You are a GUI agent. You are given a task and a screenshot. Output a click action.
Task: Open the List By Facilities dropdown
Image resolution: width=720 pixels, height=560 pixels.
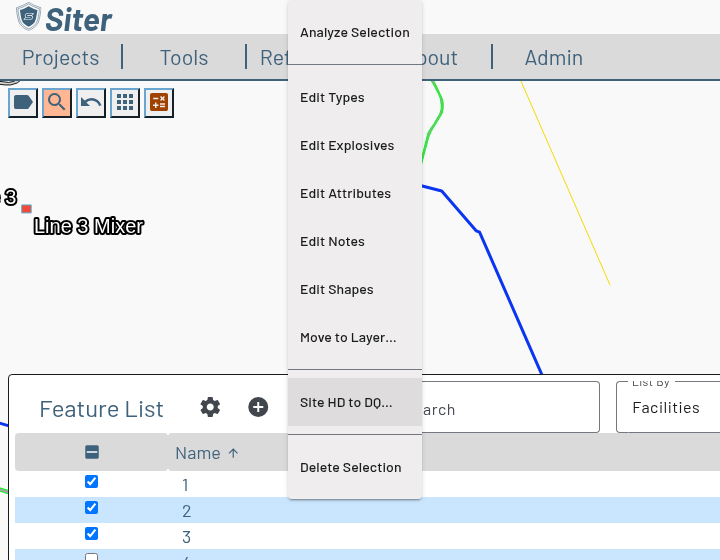pos(669,408)
